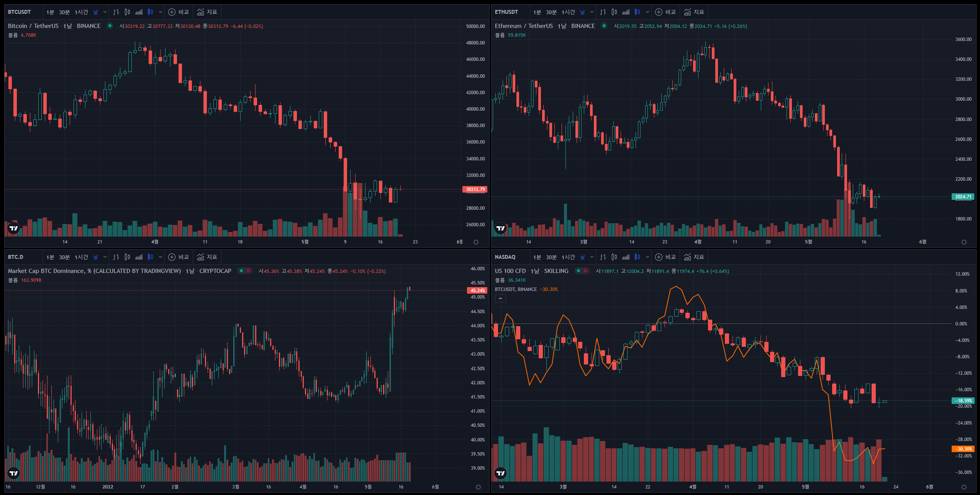Screen dimensions: 980x495
Task: Click BTCUSDT, BINANCE compare legend in NASDAQ
Action: coord(516,289)
